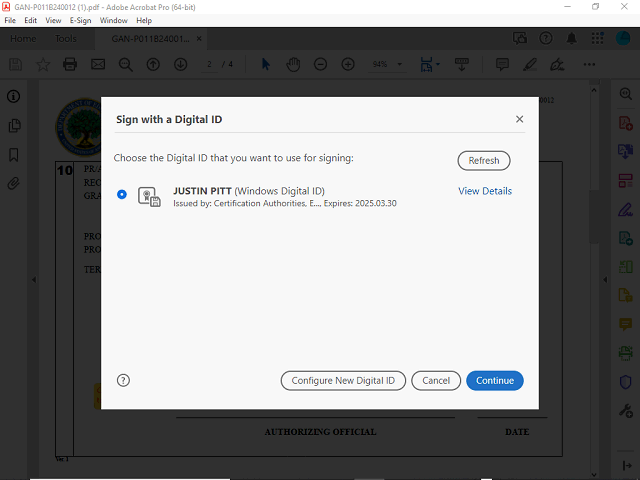Click the add comment icon
Viewport: 640px width, 480px height.
(502, 64)
